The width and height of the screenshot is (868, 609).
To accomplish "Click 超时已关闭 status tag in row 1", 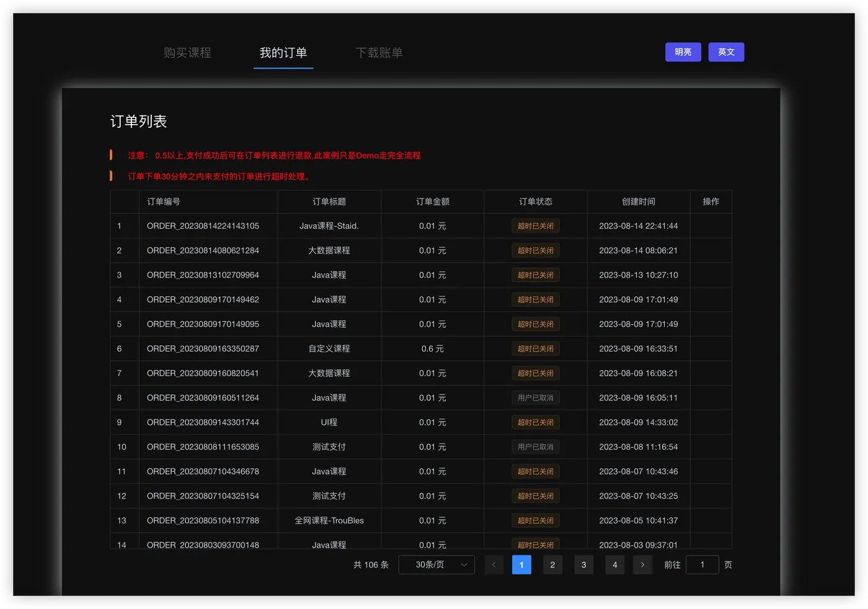I will pos(536,226).
